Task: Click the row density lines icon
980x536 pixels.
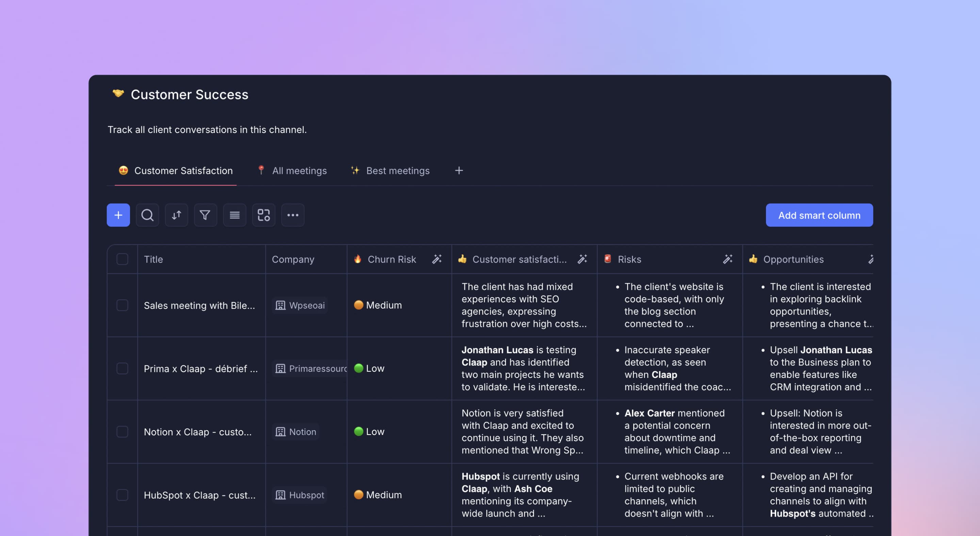Action: pos(234,215)
